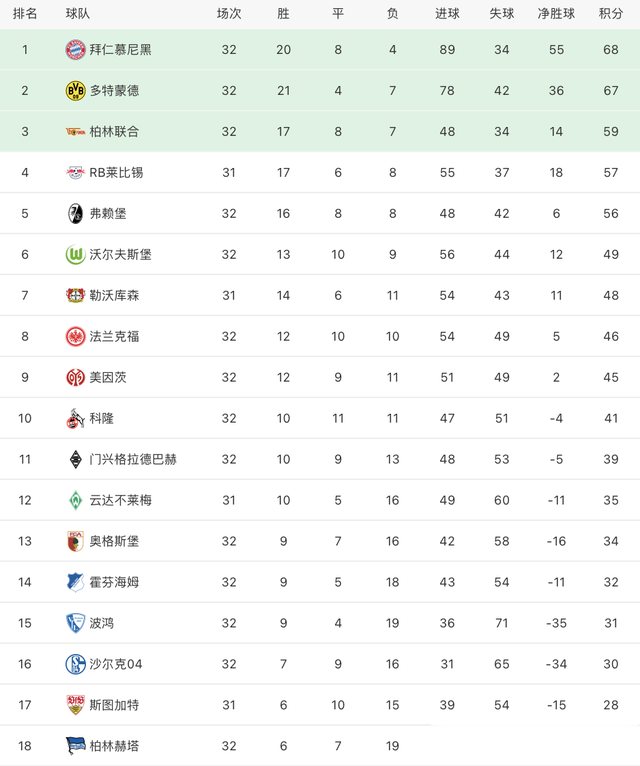Viewport: 640px width, 766px height.
Task: Sort by 净胜球 column header
Action: (556, 13)
